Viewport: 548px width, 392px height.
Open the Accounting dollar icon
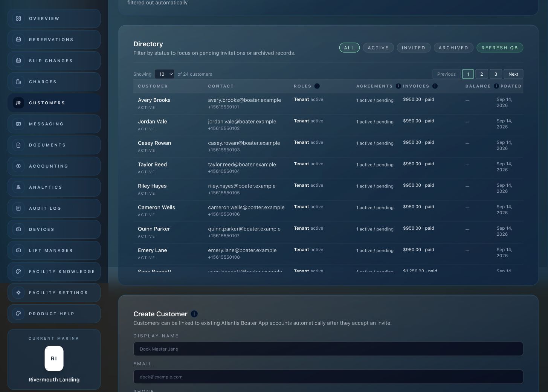click(18, 166)
